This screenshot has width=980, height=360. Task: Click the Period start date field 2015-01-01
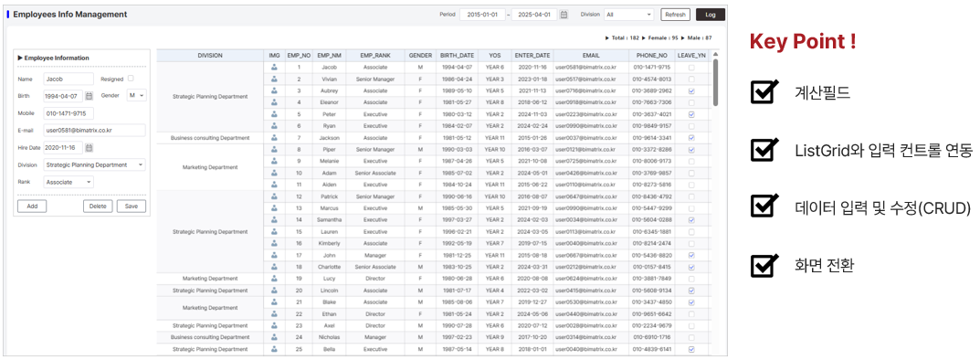482,15
